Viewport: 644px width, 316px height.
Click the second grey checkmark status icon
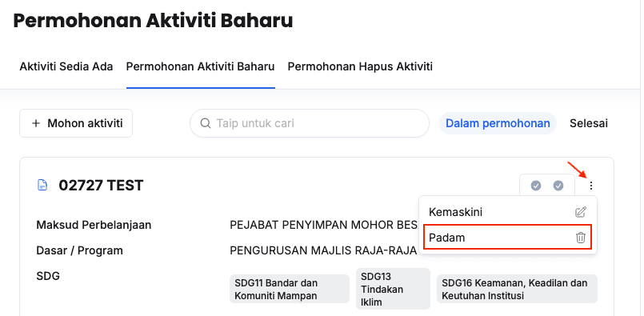pos(558,186)
